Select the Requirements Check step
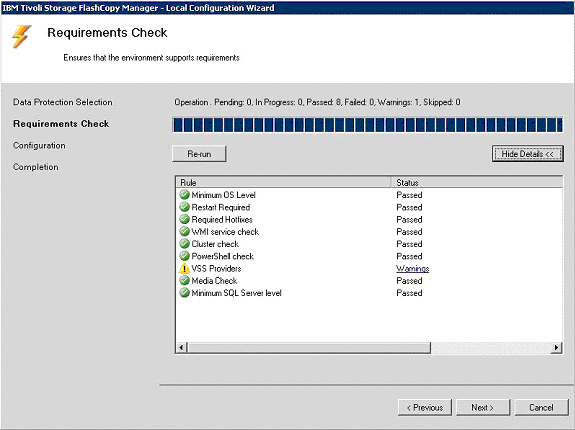Image resolution: width=575 pixels, height=430 pixels. click(61, 124)
